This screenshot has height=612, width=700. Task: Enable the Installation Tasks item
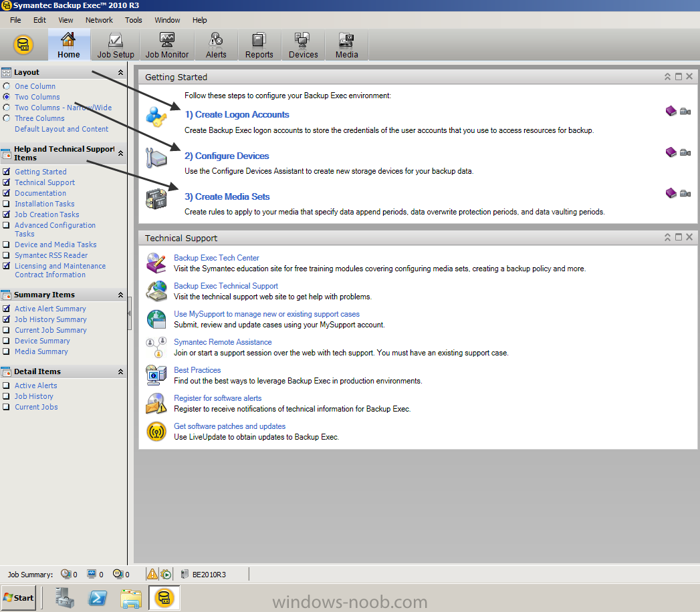[x=6, y=204]
